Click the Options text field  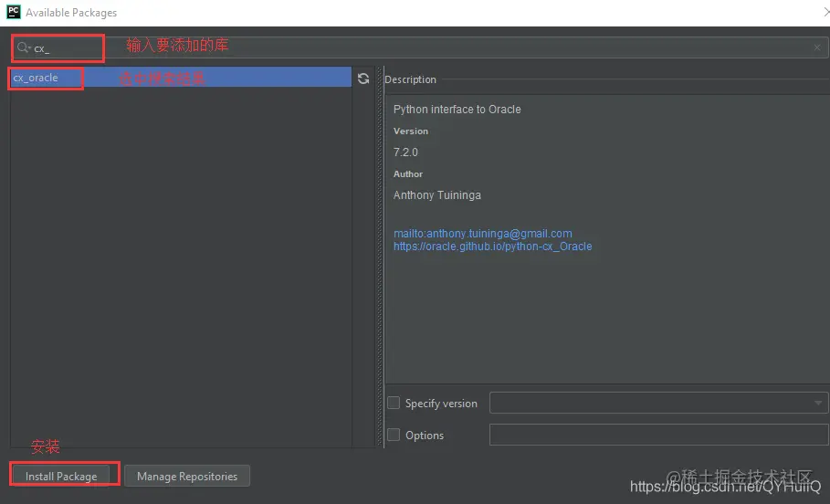coord(658,435)
